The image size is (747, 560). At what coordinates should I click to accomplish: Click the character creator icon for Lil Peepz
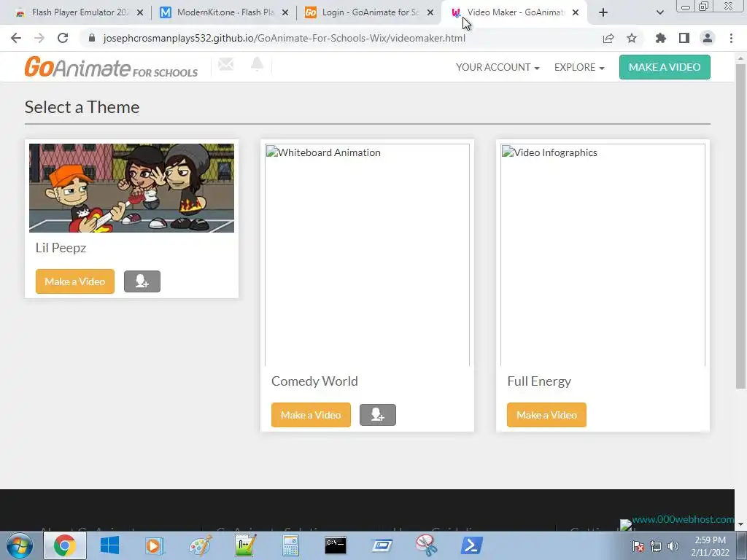click(x=142, y=281)
